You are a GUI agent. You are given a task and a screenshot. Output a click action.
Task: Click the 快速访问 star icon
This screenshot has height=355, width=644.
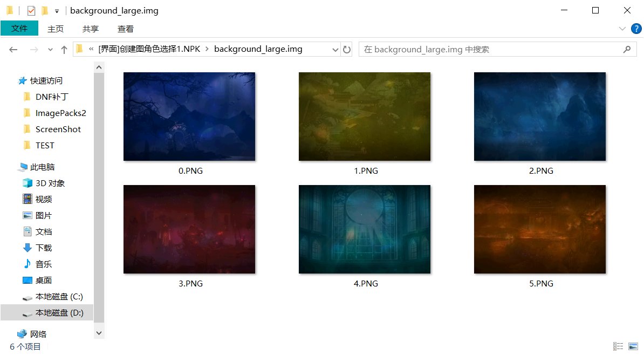[22, 80]
